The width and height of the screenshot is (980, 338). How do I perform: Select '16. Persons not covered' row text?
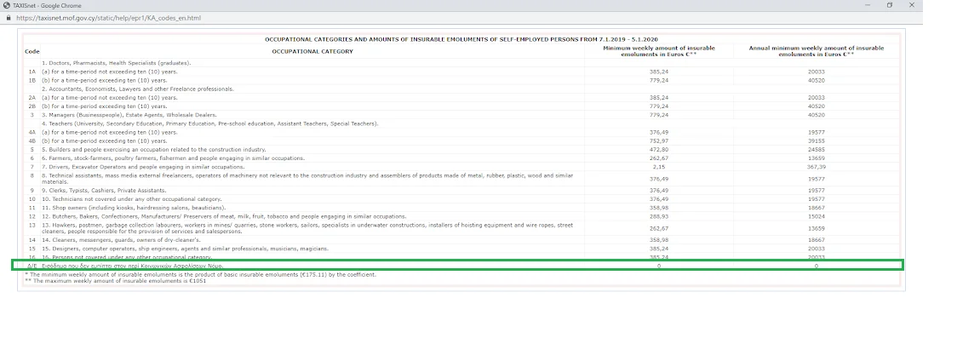point(126,257)
